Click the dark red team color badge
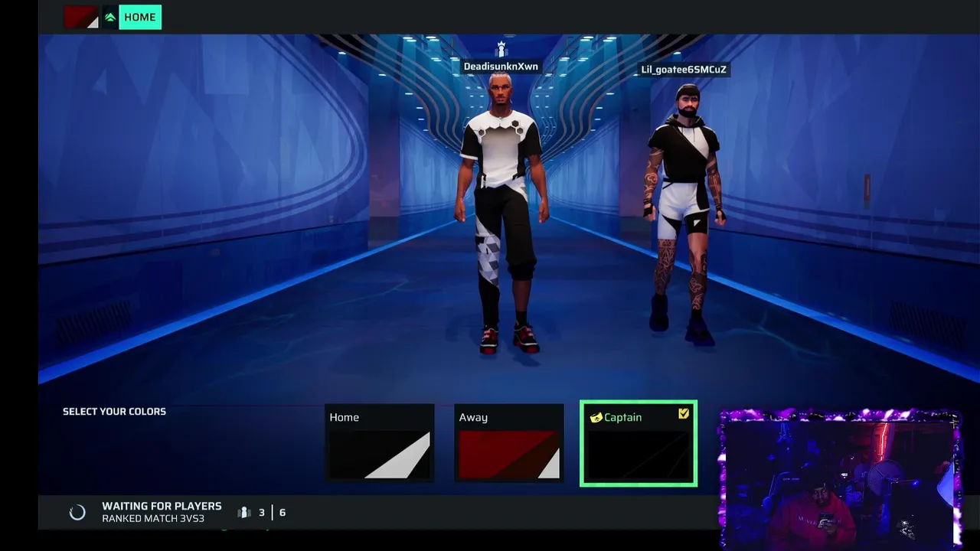Image resolution: width=980 pixels, height=551 pixels. coord(81,18)
